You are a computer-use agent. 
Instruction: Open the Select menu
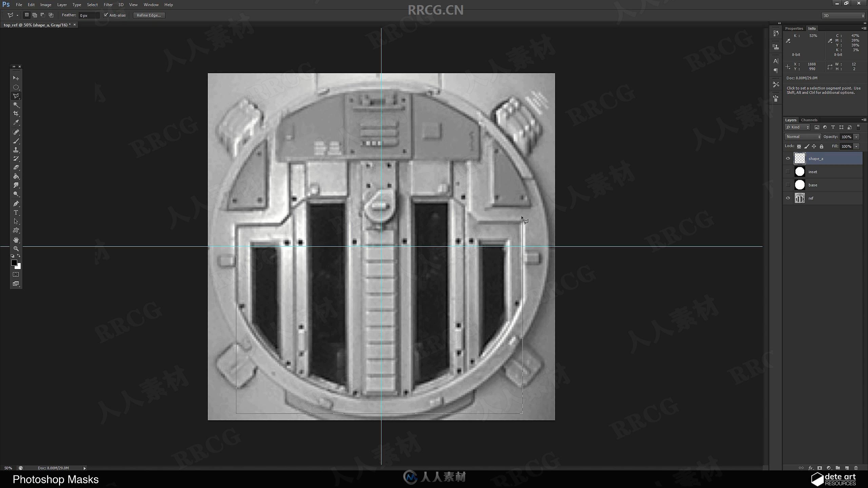point(92,5)
